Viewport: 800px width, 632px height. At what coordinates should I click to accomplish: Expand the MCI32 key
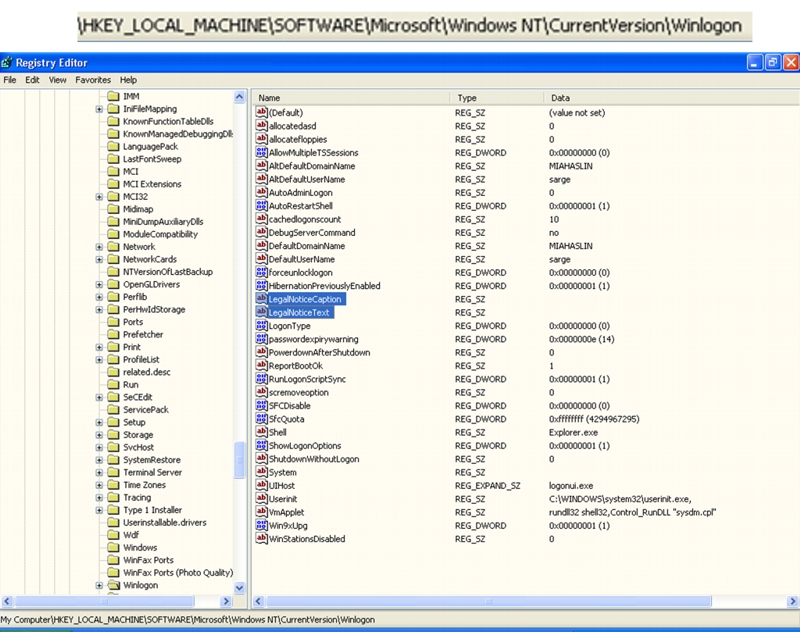coord(99,197)
